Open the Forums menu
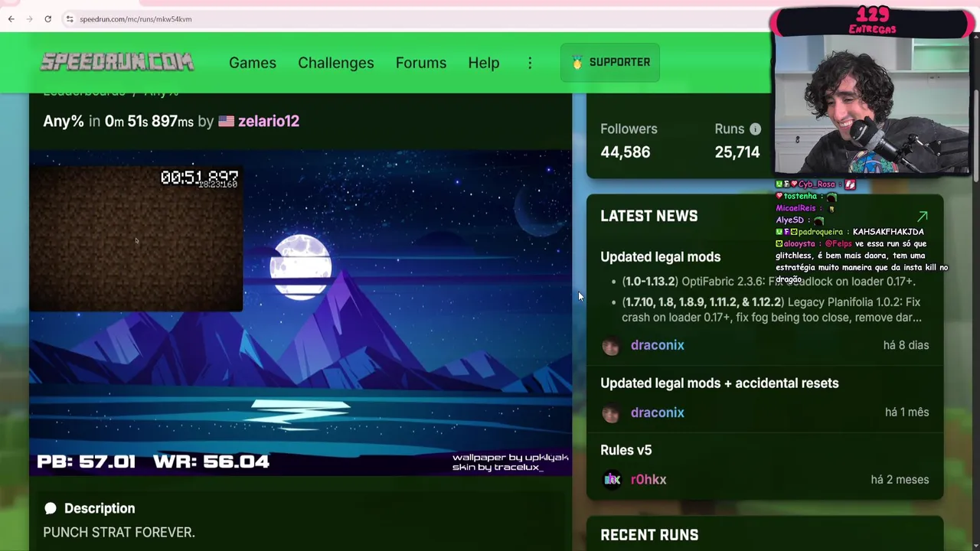The height and width of the screenshot is (551, 980). (x=421, y=63)
